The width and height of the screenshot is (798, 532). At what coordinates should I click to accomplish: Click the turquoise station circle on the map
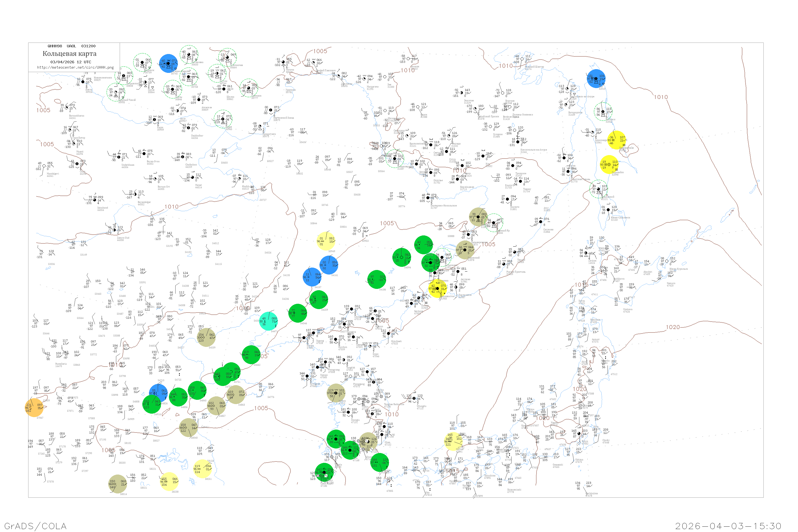point(269,321)
